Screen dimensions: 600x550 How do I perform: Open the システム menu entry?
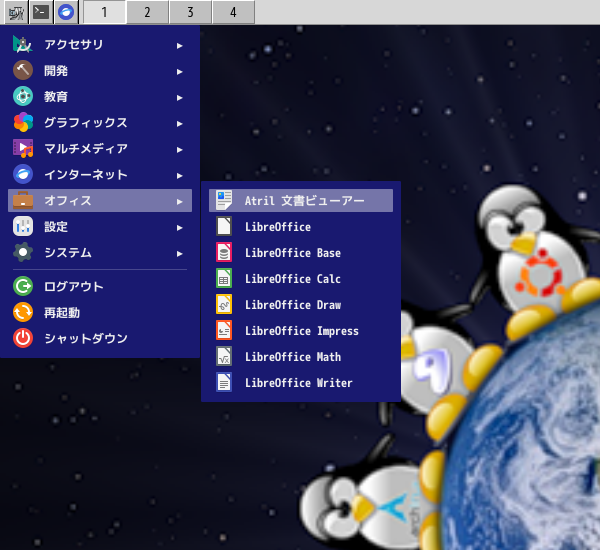point(100,253)
